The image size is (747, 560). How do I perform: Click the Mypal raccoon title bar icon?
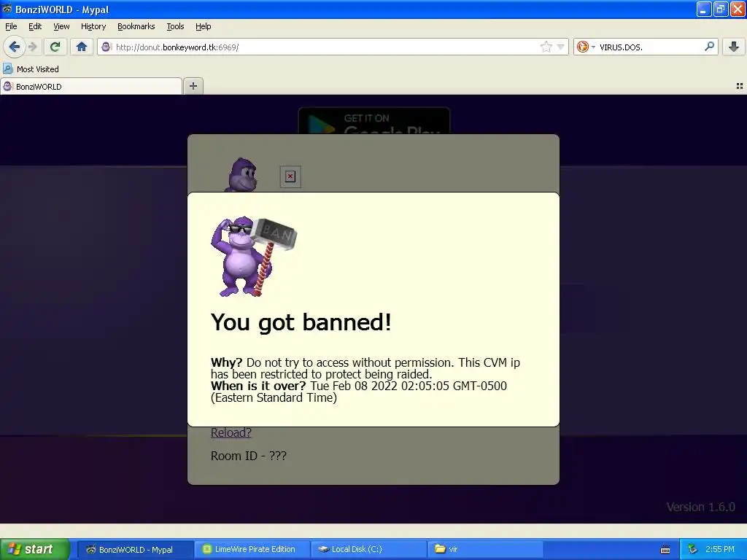(x=7, y=9)
